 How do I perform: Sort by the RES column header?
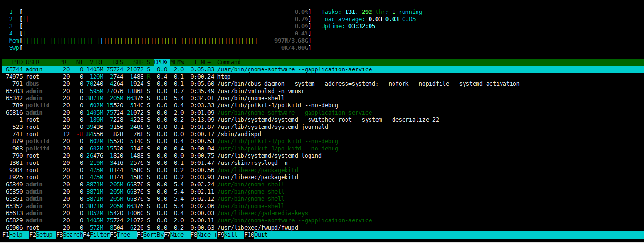point(119,62)
